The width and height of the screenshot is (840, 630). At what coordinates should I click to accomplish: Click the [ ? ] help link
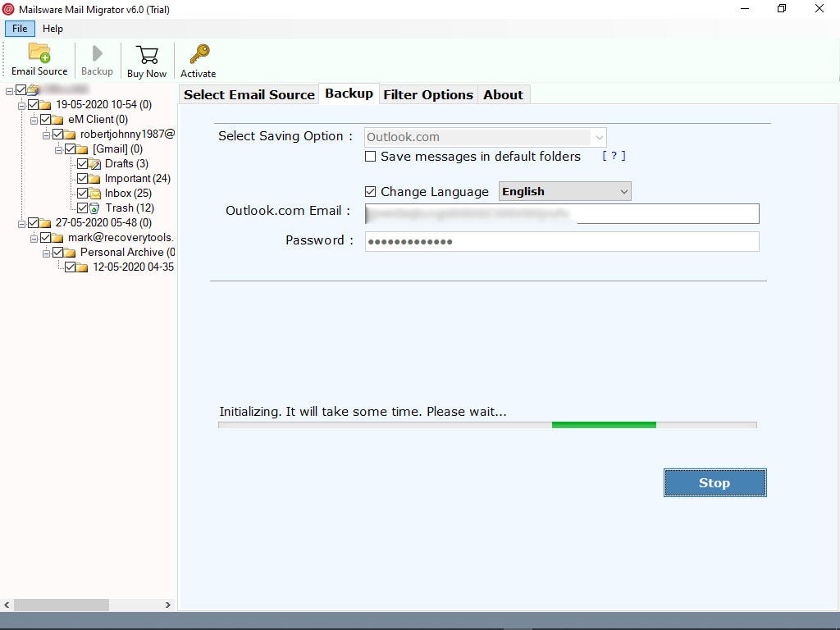coord(614,156)
